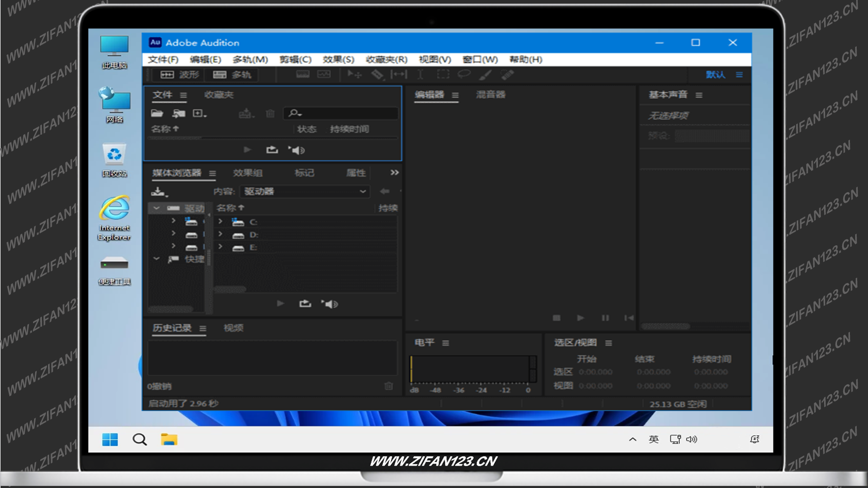Click the import file icon in Files panel
Screen dimensions: 868x488
(x=179, y=113)
